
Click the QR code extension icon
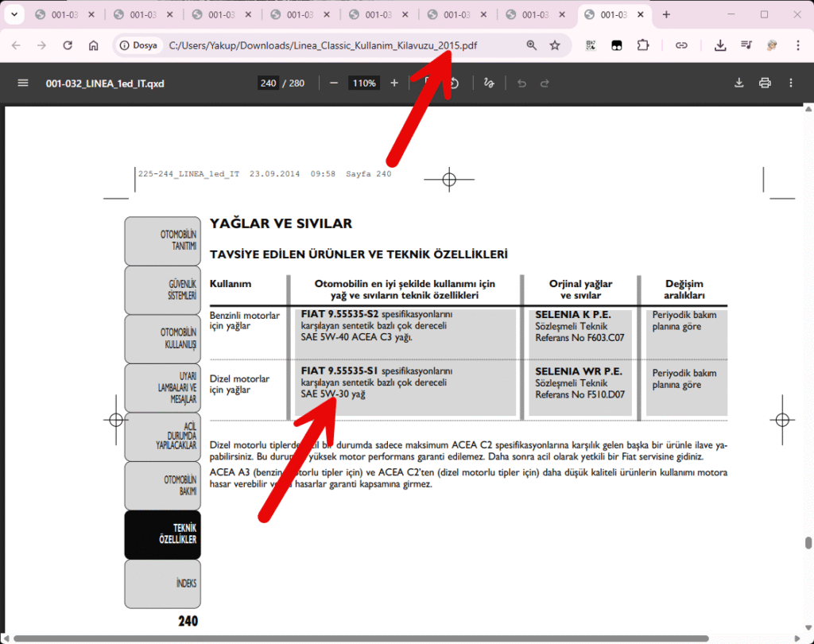coord(591,46)
